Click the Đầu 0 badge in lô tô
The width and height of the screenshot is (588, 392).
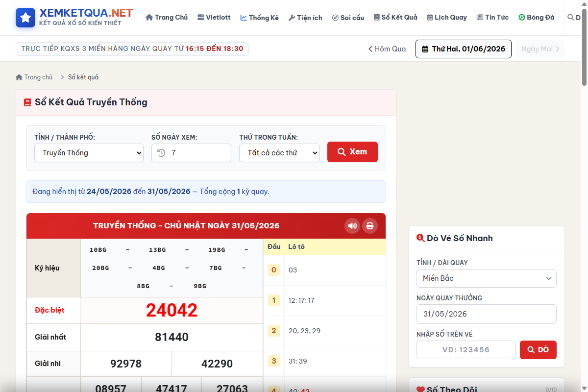pyautogui.click(x=273, y=270)
